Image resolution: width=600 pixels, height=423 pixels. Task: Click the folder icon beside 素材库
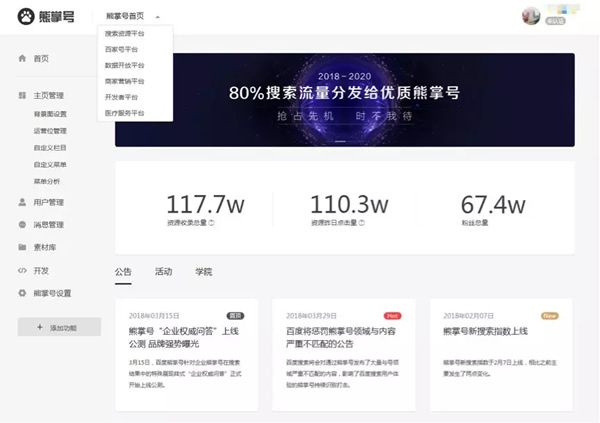tap(22, 247)
